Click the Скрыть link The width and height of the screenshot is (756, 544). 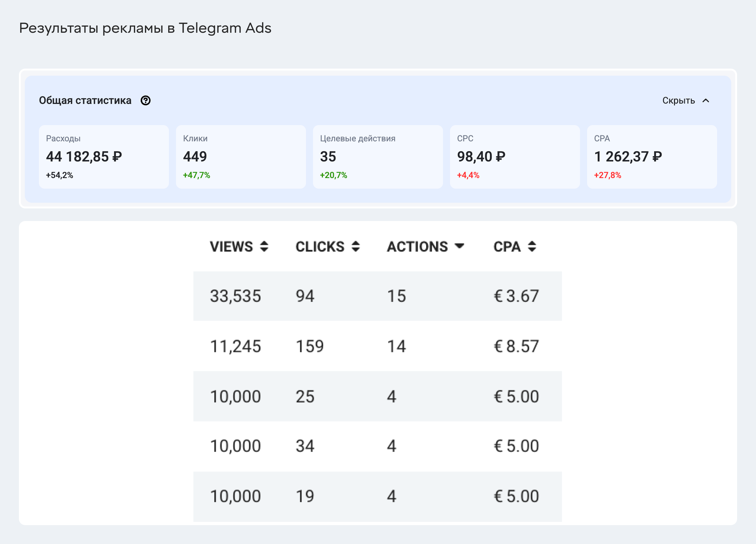678,101
